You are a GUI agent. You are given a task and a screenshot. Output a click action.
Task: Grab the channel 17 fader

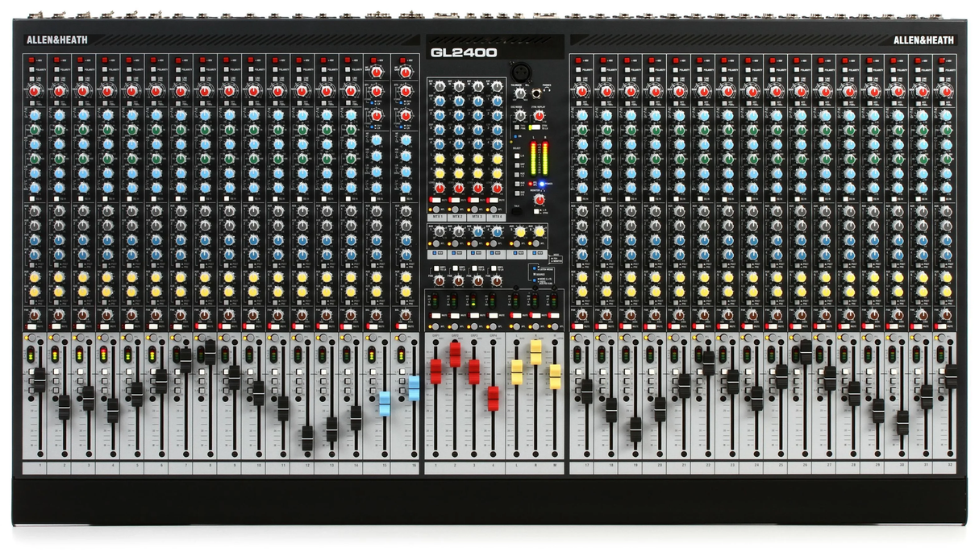tap(586, 391)
